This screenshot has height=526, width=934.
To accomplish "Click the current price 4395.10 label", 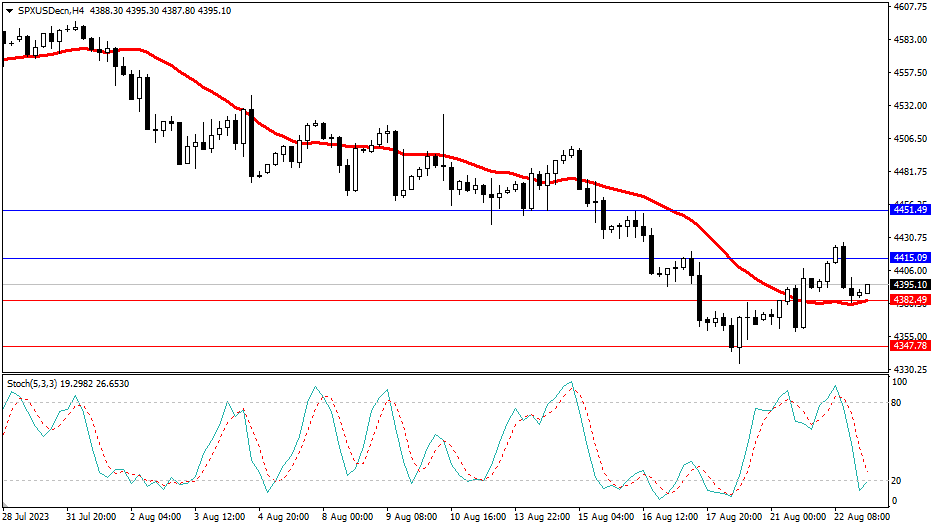I will (x=909, y=285).
